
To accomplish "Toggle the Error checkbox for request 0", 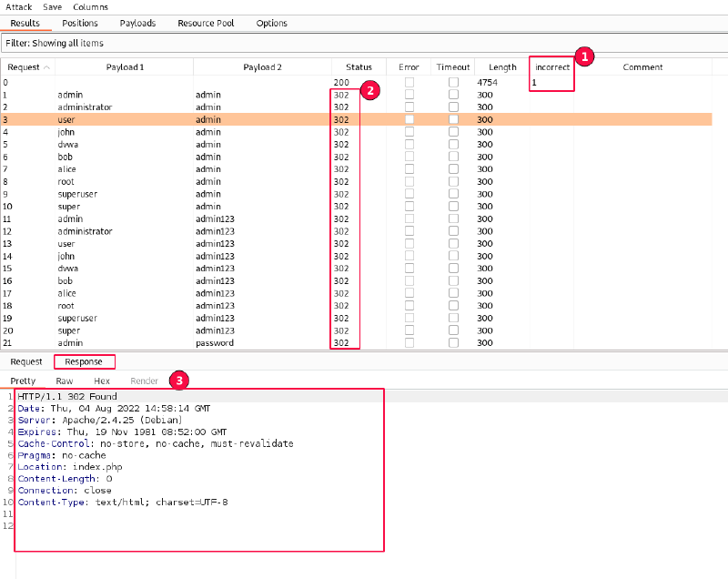I will 409,83.
